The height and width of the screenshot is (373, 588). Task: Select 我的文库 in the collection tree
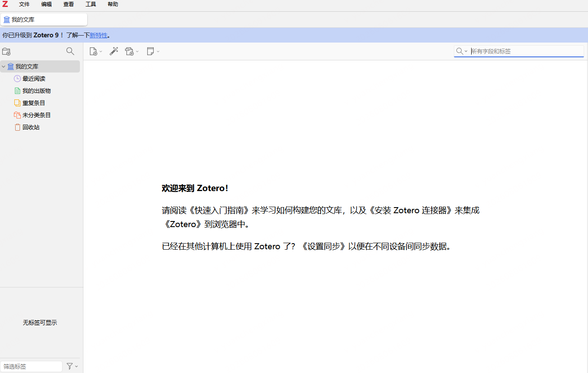click(x=40, y=66)
